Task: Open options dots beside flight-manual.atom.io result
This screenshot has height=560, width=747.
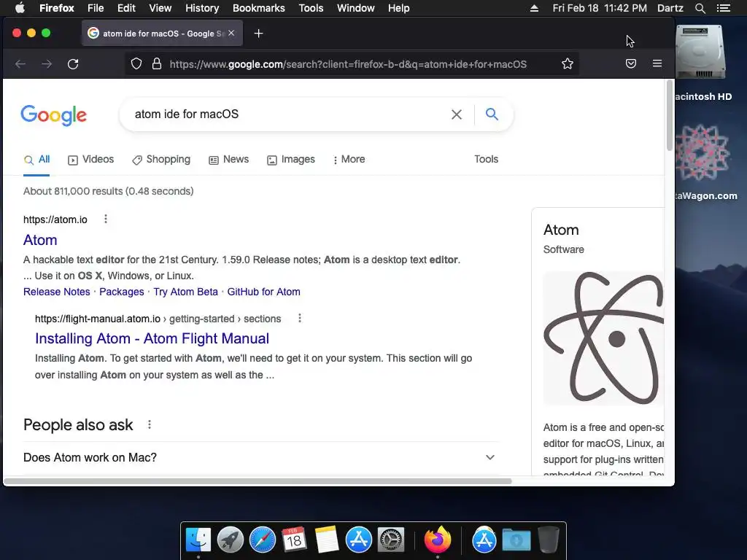Action: 300,318
